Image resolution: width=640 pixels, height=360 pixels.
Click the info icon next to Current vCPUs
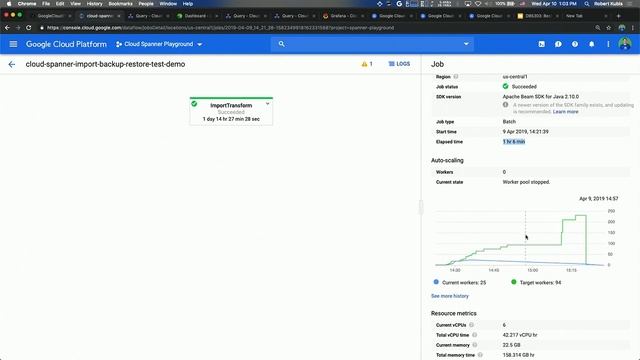coord(471,325)
